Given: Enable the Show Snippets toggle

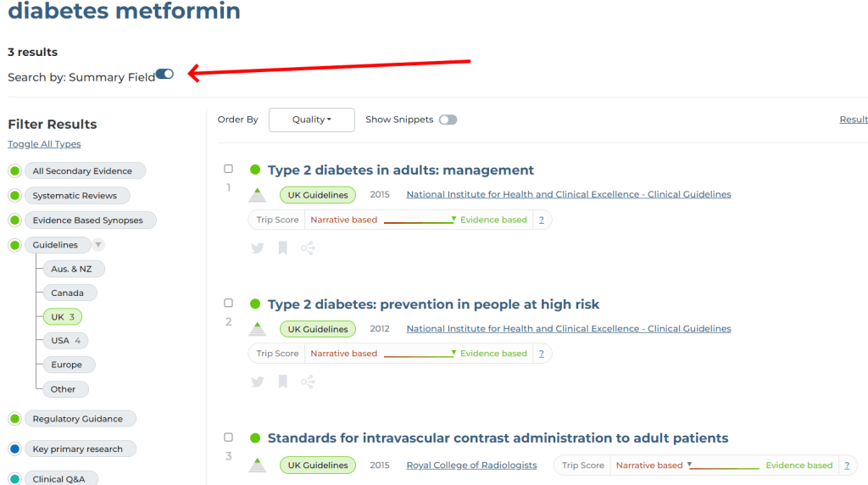Looking at the screenshot, I should click(448, 120).
